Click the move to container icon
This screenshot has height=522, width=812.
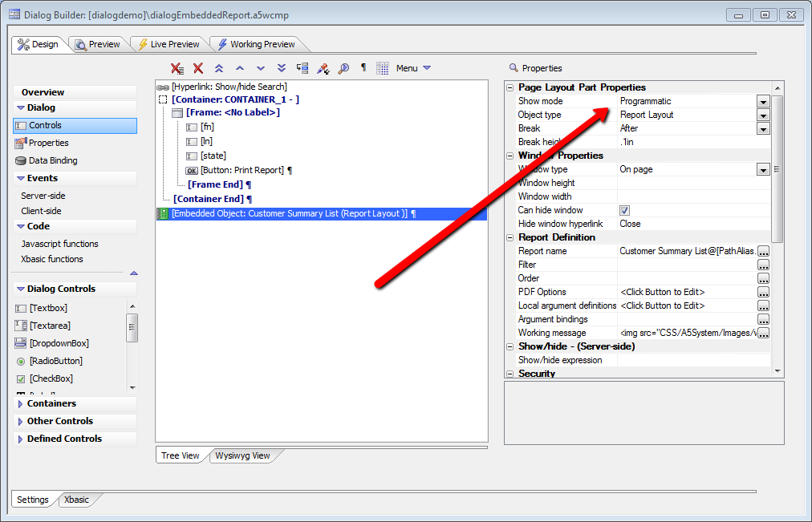(x=302, y=68)
